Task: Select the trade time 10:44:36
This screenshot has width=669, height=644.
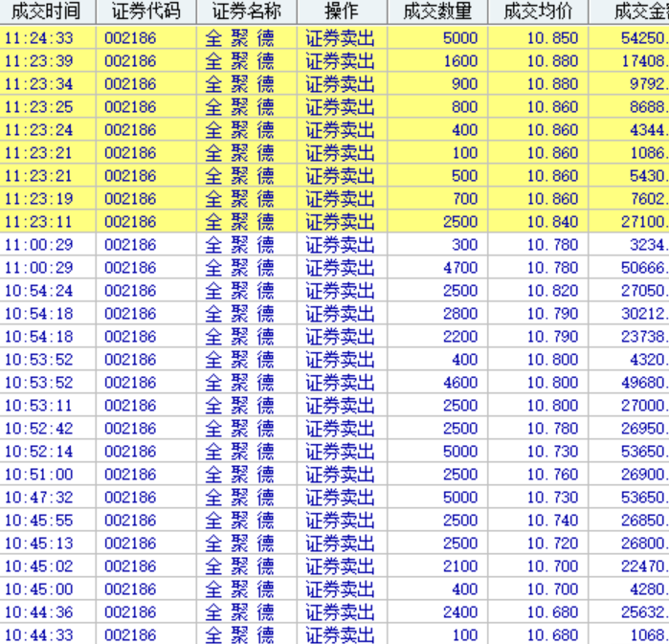Action: (x=38, y=612)
